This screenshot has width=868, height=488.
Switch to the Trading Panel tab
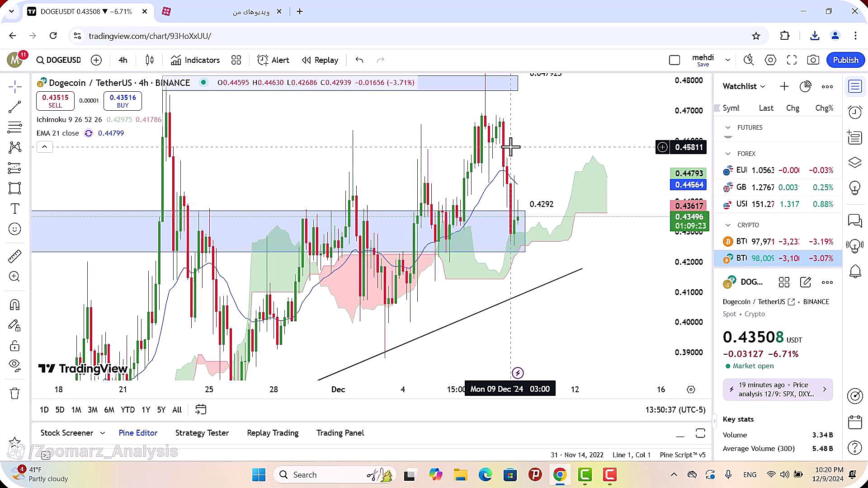(x=340, y=433)
